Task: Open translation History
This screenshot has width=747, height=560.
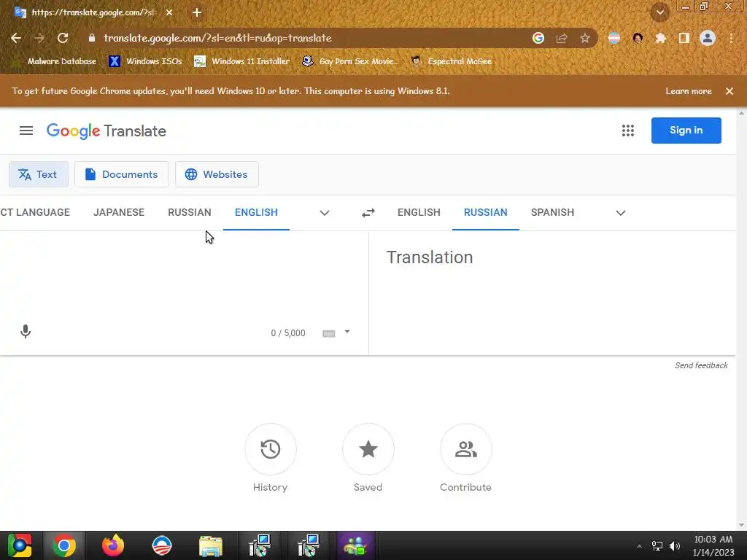Action: point(271,449)
